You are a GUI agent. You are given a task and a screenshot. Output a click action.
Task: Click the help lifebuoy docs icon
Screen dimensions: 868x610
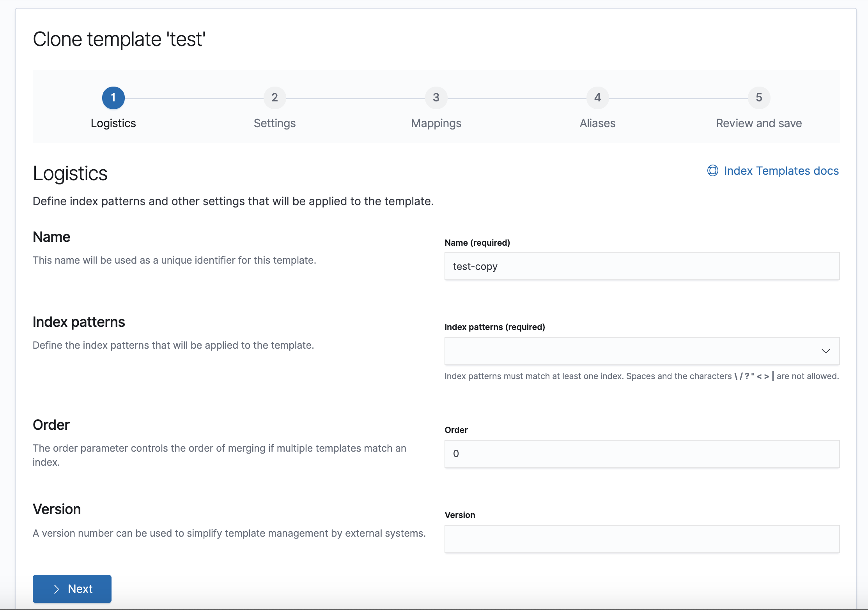click(712, 171)
